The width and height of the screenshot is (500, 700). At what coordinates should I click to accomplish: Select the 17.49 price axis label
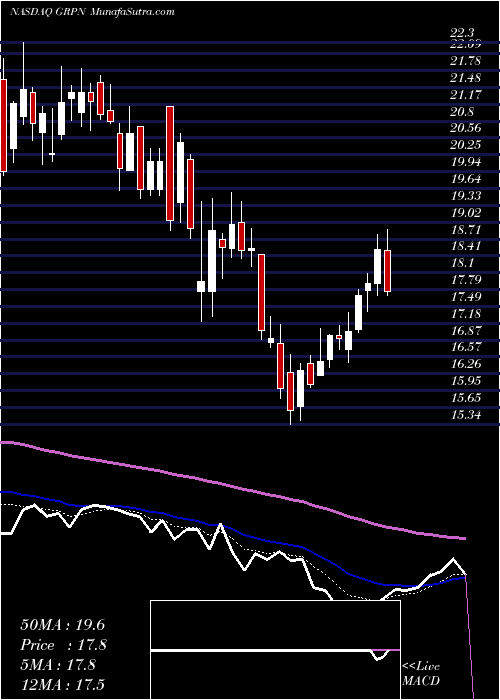[466, 297]
